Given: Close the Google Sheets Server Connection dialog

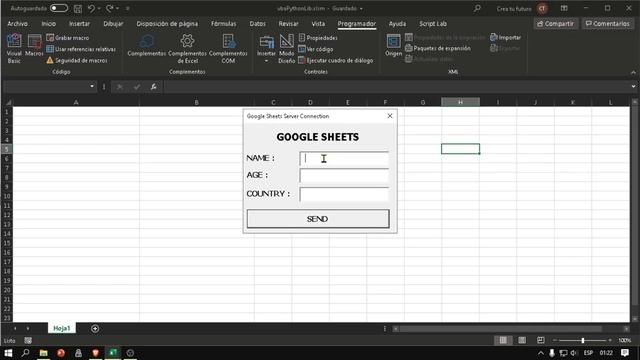Looking at the screenshot, I should click(390, 116).
